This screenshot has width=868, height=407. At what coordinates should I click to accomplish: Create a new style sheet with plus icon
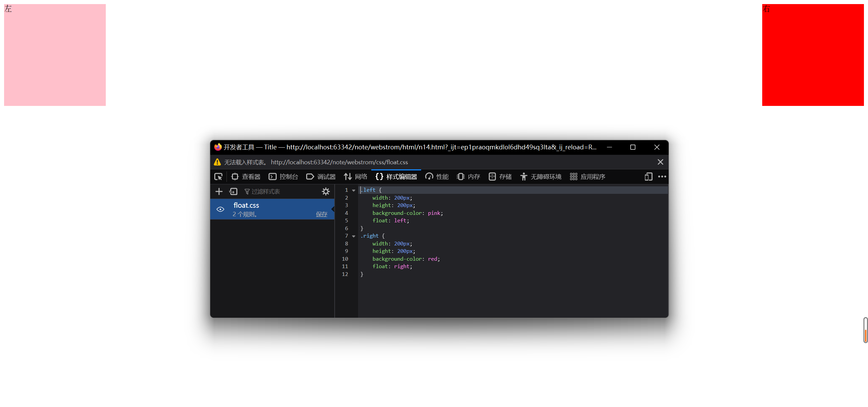[x=219, y=191]
